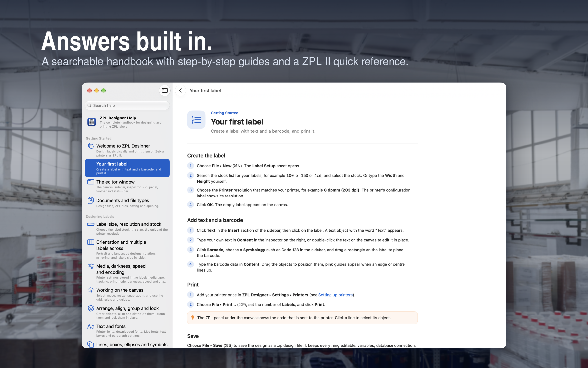Click the toolbar title Your first label
Screen dimensions: 588x368
pyautogui.click(x=205, y=91)
